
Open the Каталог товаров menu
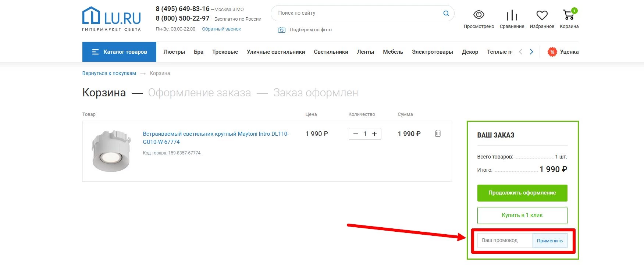tap(119, 52)
